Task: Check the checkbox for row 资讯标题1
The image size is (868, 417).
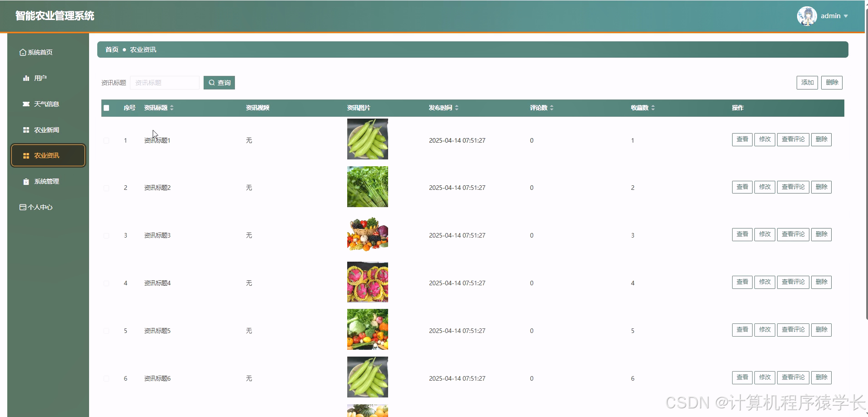Action: point(106,141)
